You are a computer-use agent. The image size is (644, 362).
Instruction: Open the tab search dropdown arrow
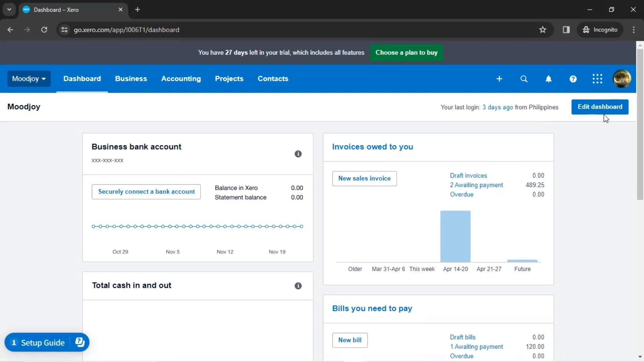coord(9,9)
